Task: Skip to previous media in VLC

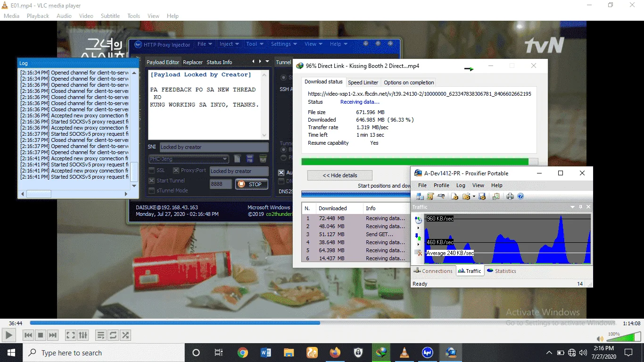Action: coord(28,335)
